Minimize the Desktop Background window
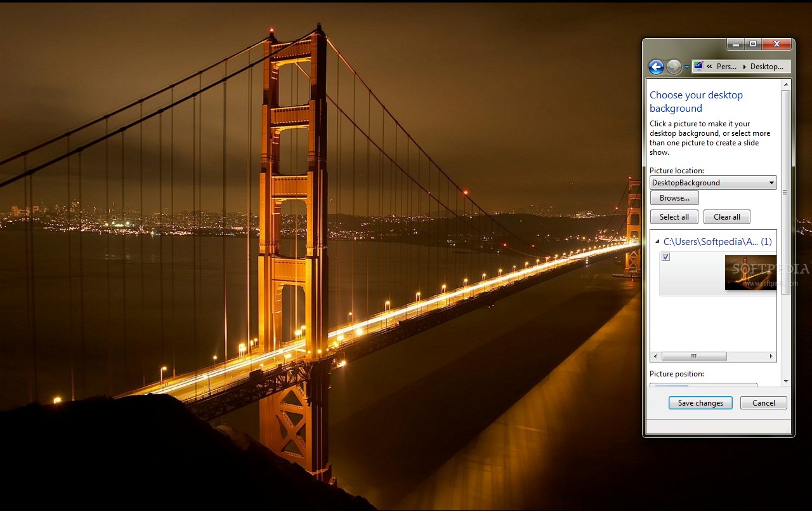 [x=735, y=44]
